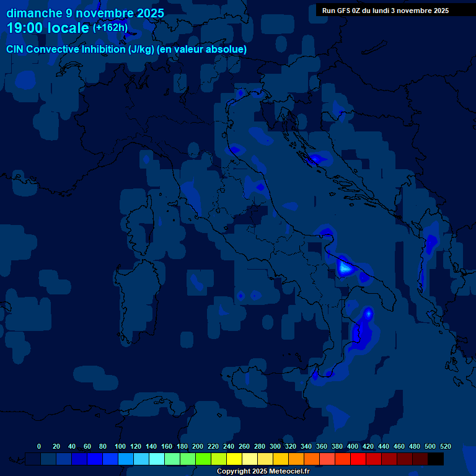The width and height of the screenshot is (476, 476).
Task: Select the orange legend swatch near 340
Action: point(312,459)
